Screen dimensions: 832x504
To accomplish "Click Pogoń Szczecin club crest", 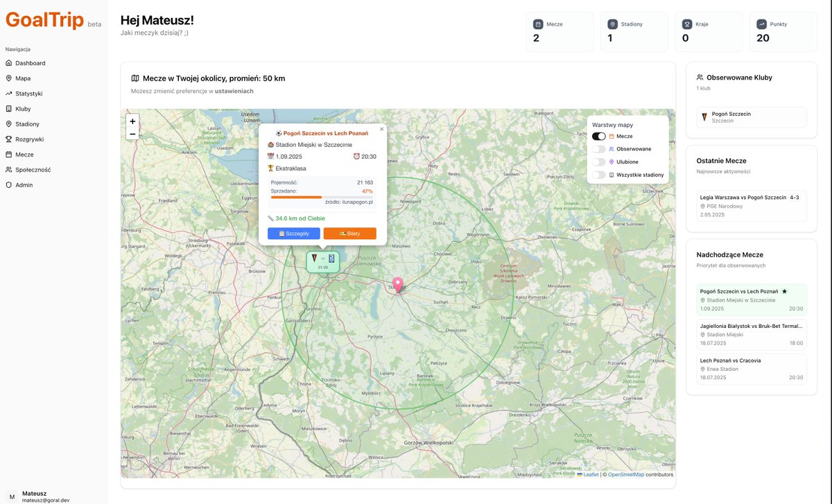I will (704, 117).
